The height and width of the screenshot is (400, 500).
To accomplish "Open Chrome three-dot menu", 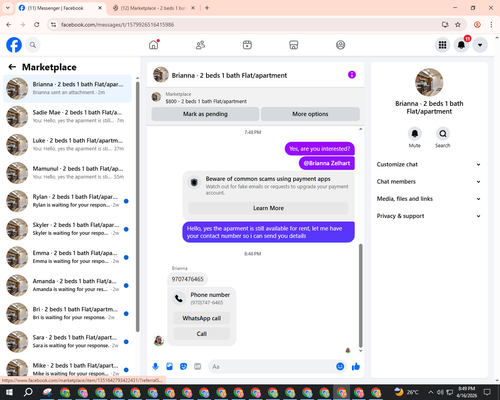I will point(491,25).
